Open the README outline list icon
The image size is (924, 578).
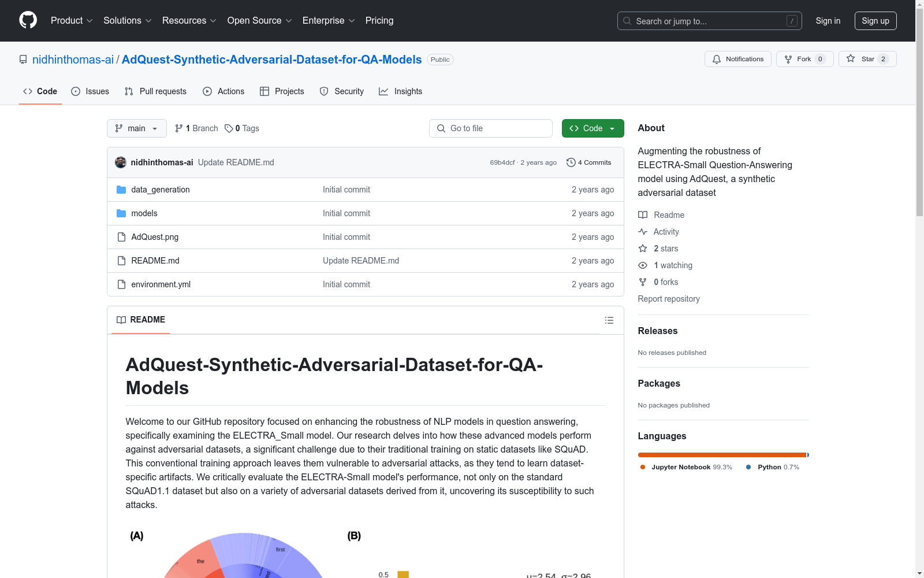609,320
